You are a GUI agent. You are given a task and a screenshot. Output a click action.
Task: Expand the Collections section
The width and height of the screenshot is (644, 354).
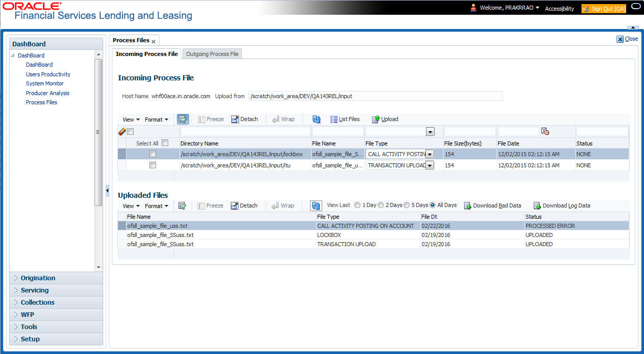56,302
